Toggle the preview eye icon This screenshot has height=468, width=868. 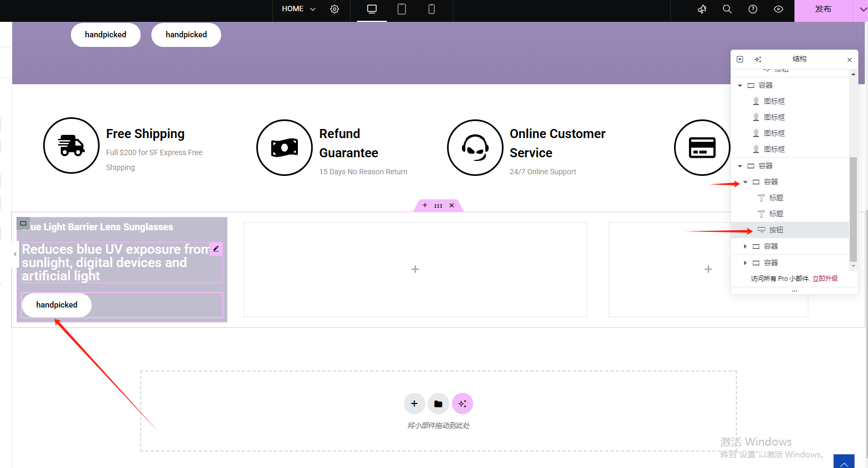click(x=778, y=9)
